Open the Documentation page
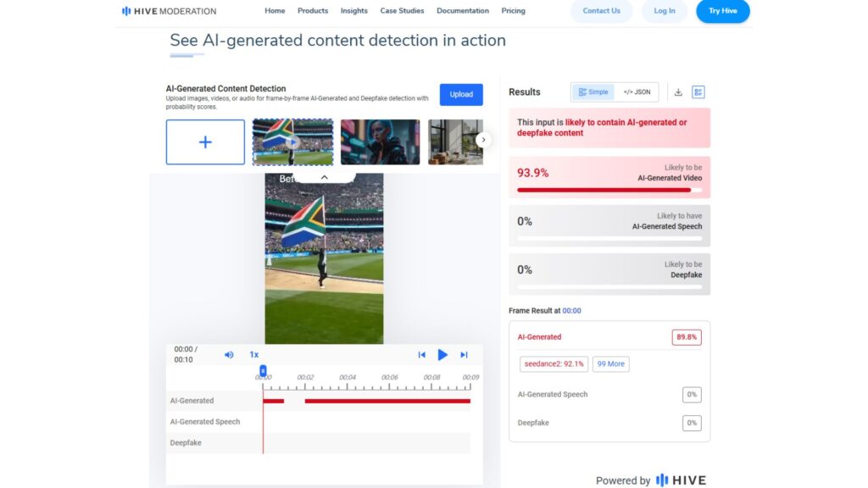The height and width of the screenshot is (488, 868). click(x=463, y=10)
